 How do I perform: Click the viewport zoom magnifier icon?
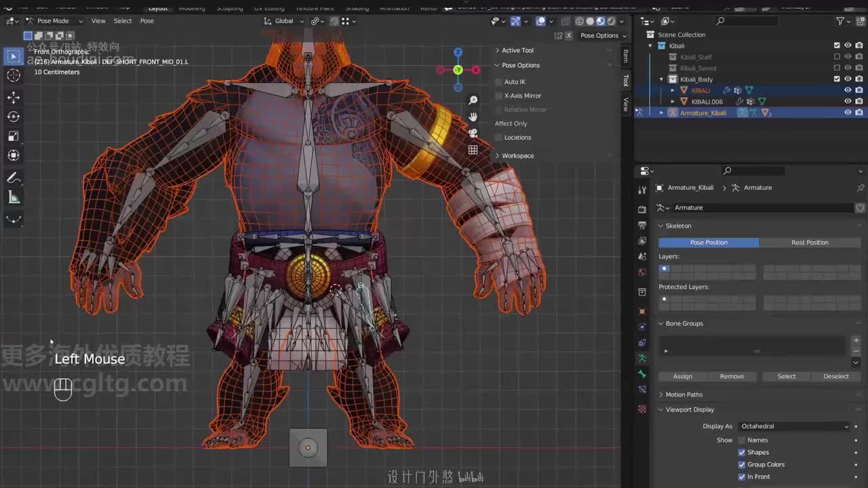(473, 100)
